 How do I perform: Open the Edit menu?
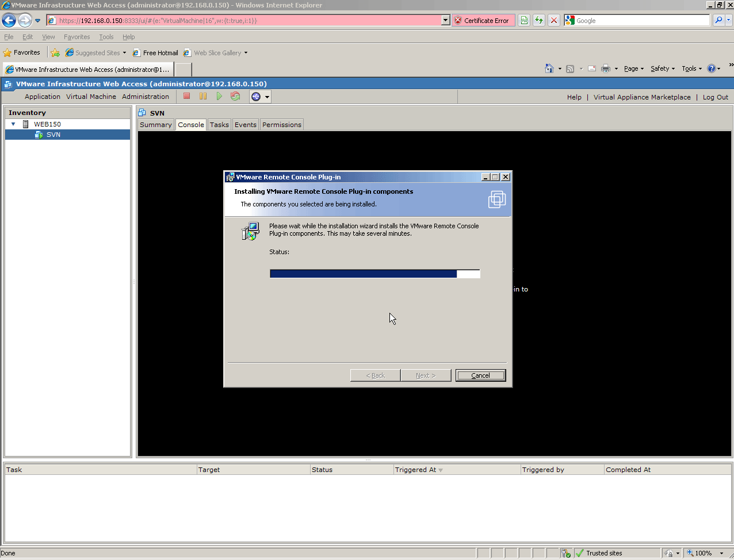tap(28, 37)
